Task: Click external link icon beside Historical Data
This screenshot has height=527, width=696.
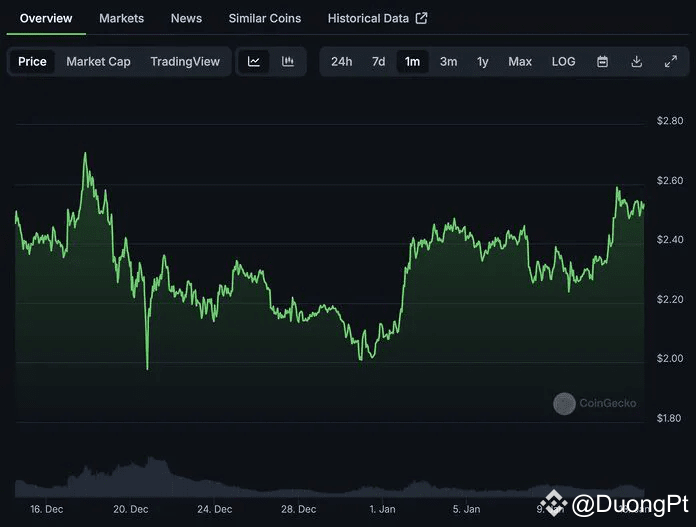Action: click(x=421, y=18)
